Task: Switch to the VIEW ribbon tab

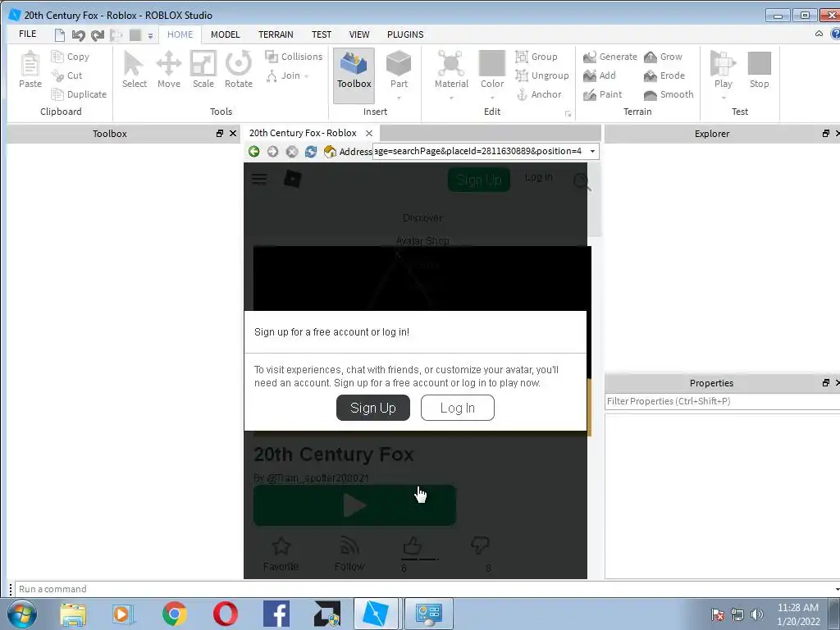Action: [359, 34]
